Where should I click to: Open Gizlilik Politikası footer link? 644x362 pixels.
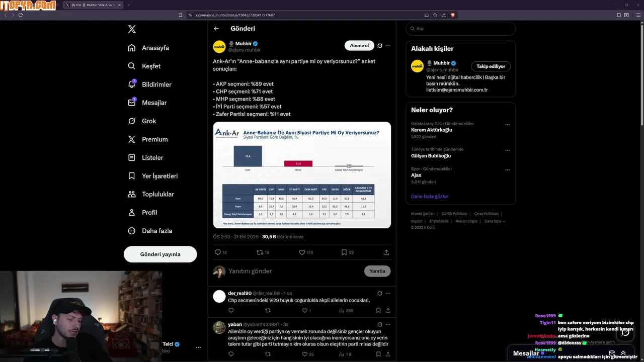(x=454, y=214)
